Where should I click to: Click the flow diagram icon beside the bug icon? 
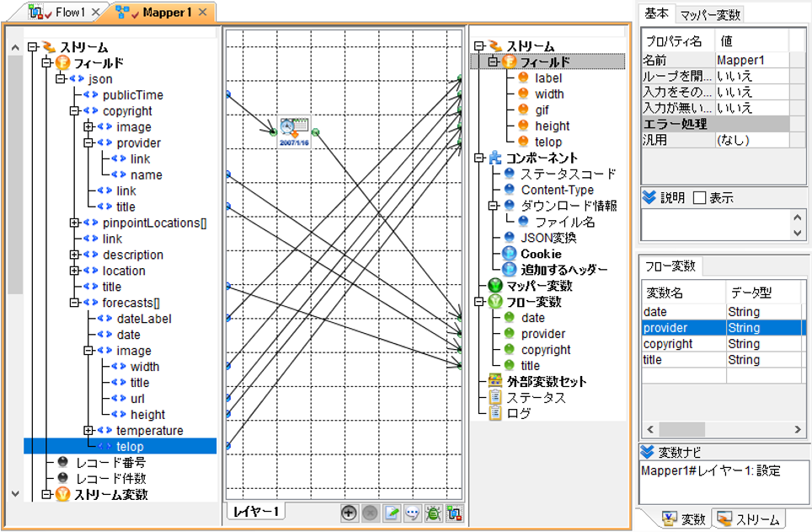point(454,513)
